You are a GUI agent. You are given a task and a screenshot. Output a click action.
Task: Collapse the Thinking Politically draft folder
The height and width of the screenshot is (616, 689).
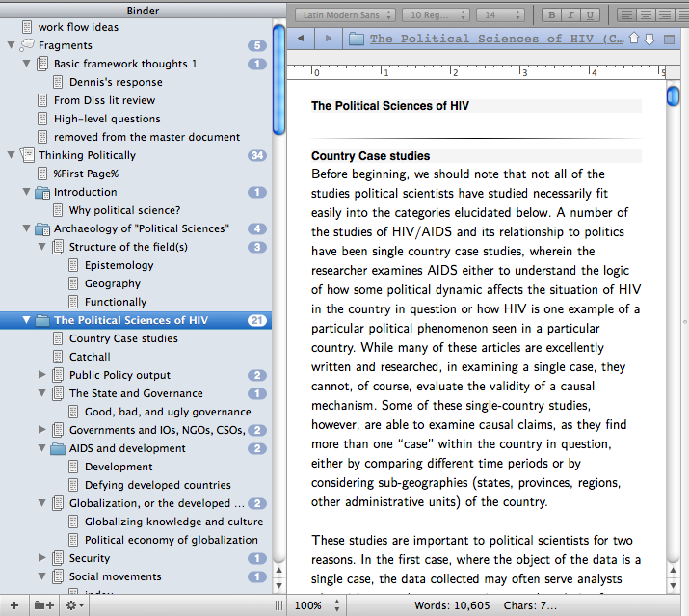(12, 155)
